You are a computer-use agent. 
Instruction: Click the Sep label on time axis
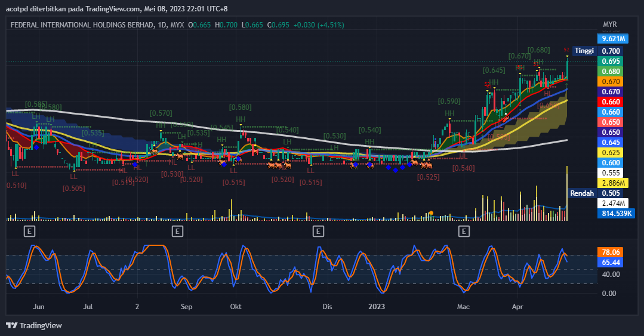pos(186,307)
